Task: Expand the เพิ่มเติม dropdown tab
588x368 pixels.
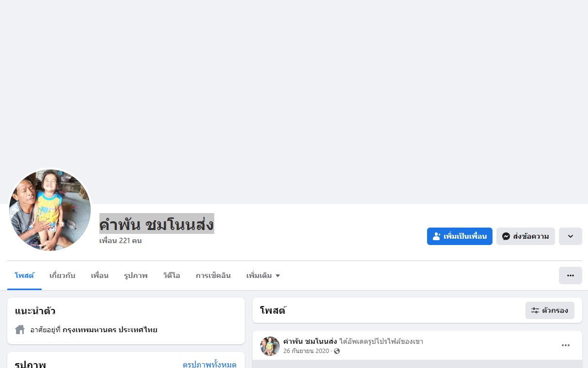Action: [263, 276]
